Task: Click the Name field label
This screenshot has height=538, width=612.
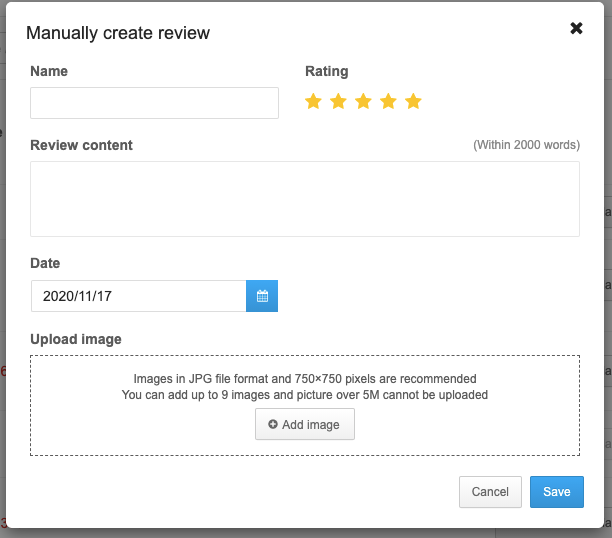Action: [49, 71]
